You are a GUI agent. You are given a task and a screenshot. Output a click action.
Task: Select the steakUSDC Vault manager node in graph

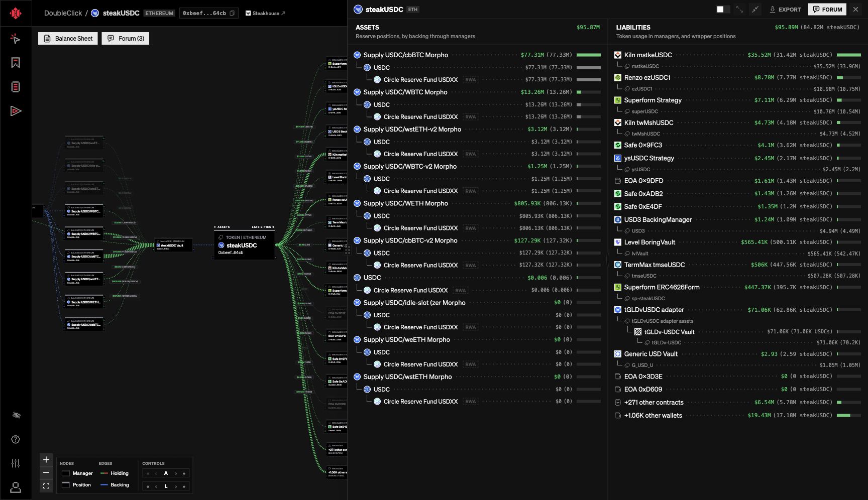(x=174, y=245)
